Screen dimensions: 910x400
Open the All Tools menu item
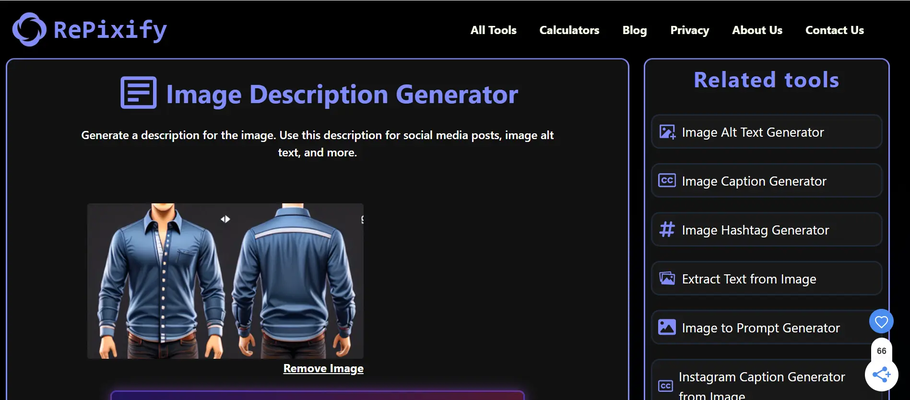(493, 30)
